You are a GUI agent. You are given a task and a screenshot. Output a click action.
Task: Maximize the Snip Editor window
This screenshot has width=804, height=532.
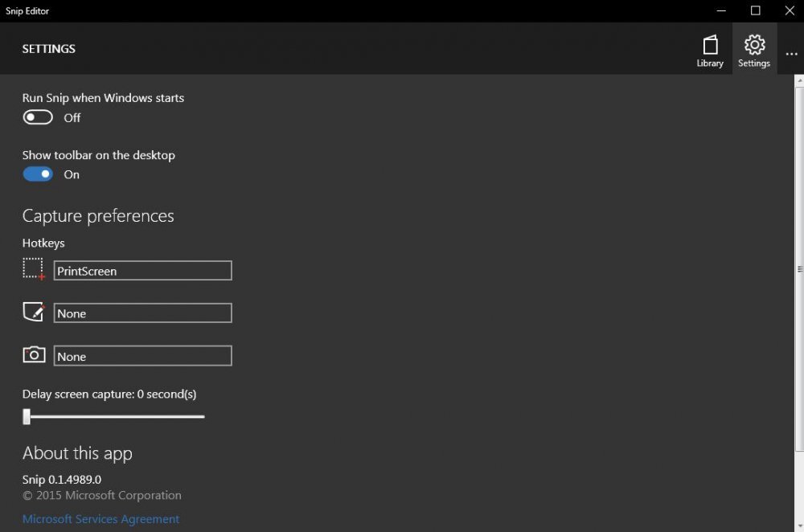[755, 10]
